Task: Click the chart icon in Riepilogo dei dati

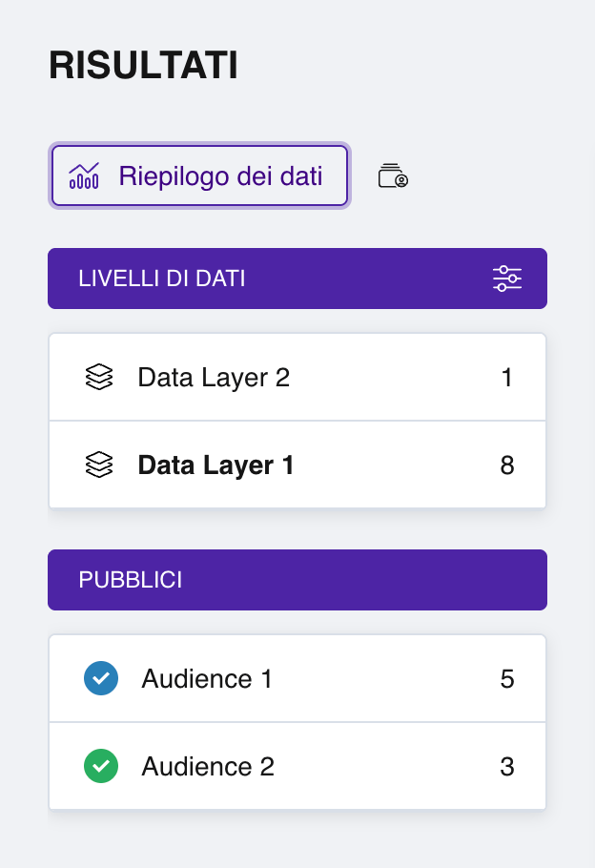Action: point(84,176)
